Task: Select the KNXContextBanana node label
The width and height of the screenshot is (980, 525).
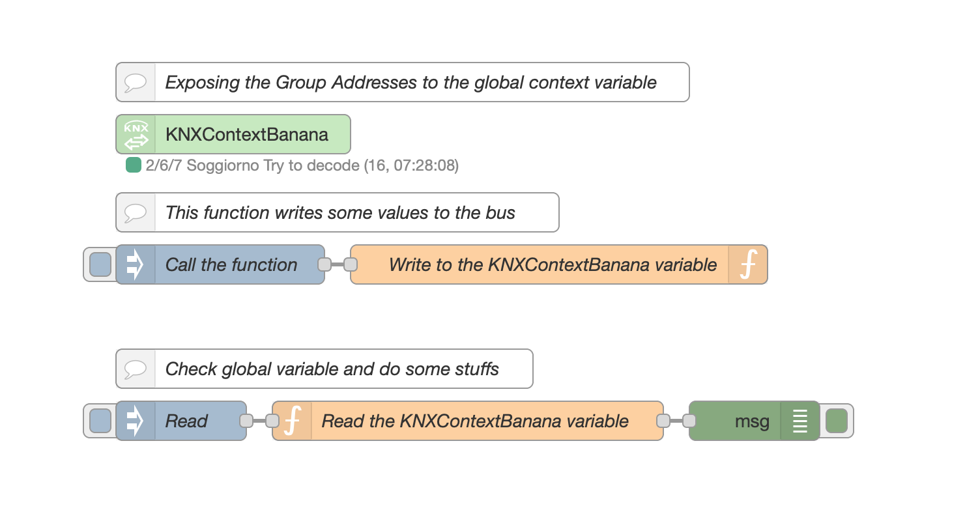Action: [248, 134]
